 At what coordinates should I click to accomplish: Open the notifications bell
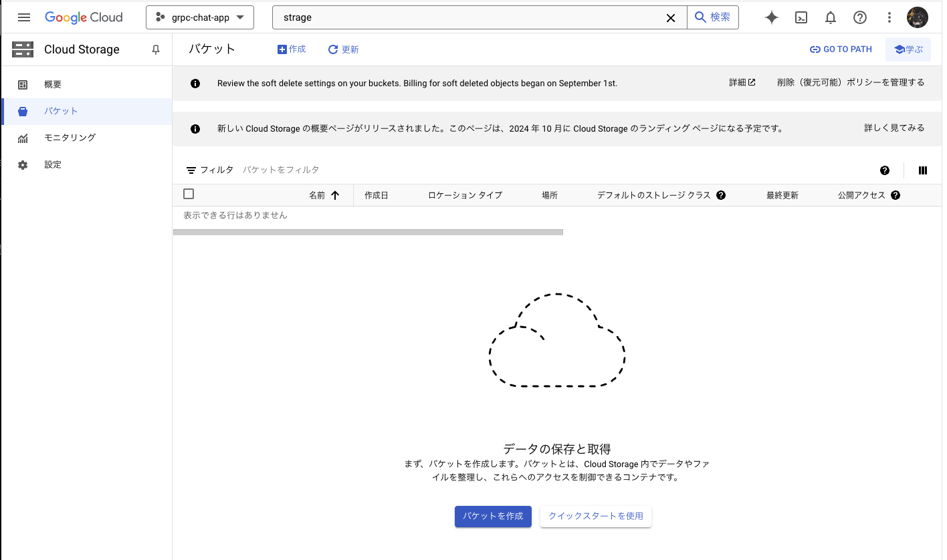click(831, 18)
